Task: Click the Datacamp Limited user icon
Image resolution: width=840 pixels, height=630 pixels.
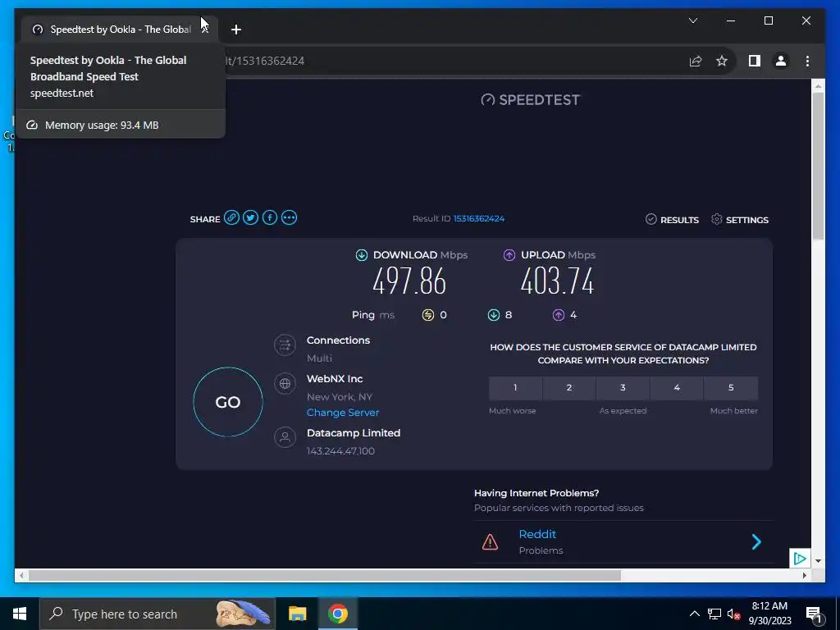Action: pos(285,438)
